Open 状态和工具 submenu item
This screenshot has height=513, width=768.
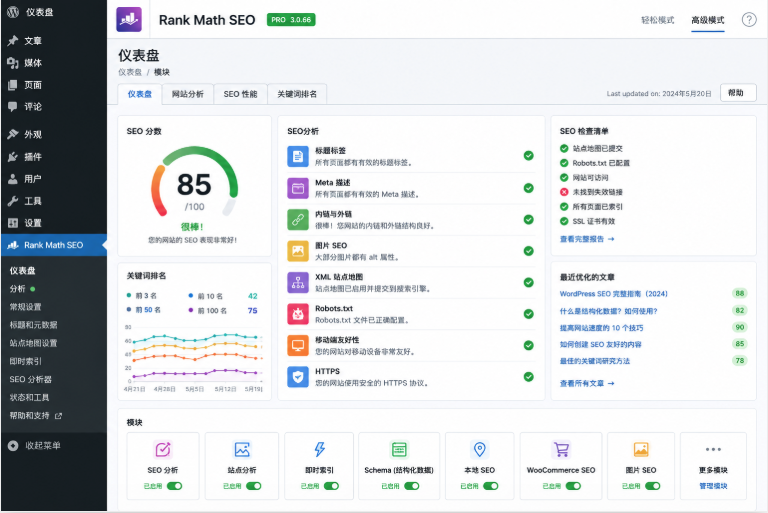pos(29,397)
